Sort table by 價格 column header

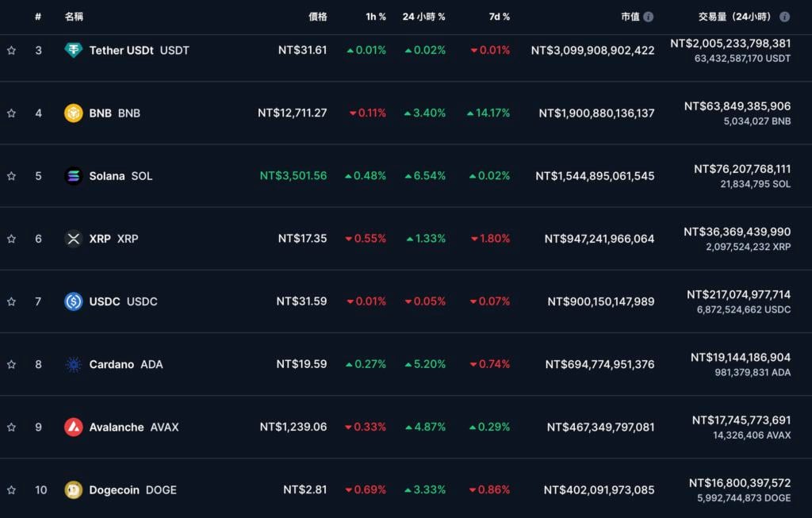(x=317, y=17)
